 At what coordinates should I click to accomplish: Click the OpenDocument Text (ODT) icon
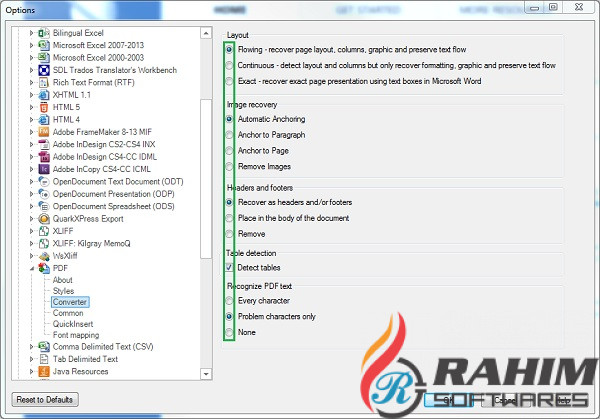pyautogui.click(x=44, y=181)
